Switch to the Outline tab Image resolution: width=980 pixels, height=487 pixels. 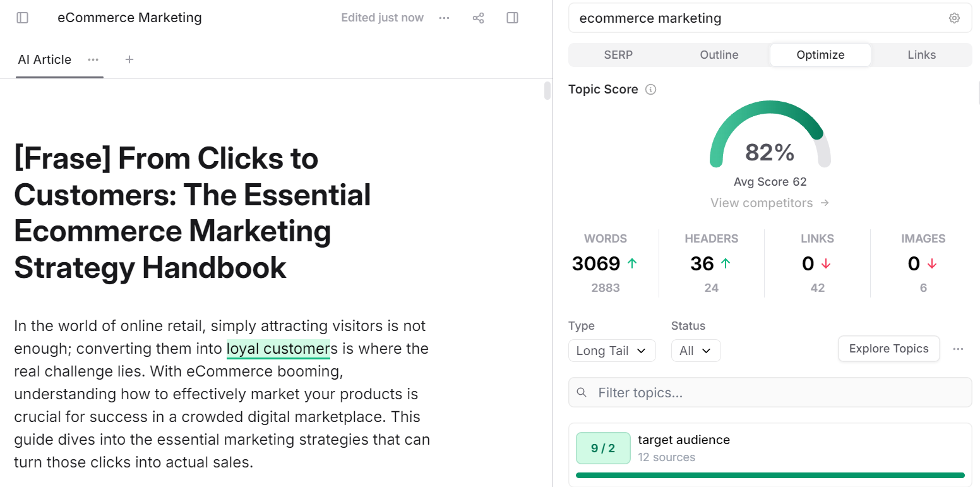719,55
